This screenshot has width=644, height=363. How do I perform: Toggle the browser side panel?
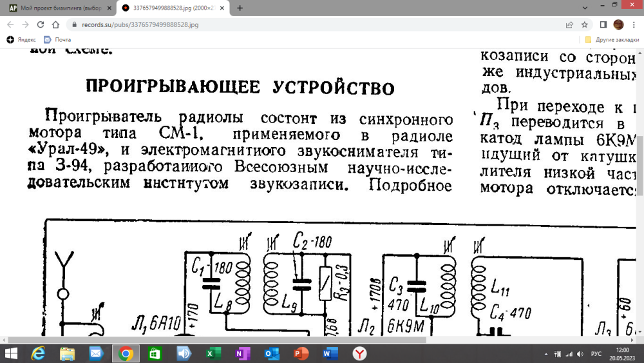click(603, 25)
